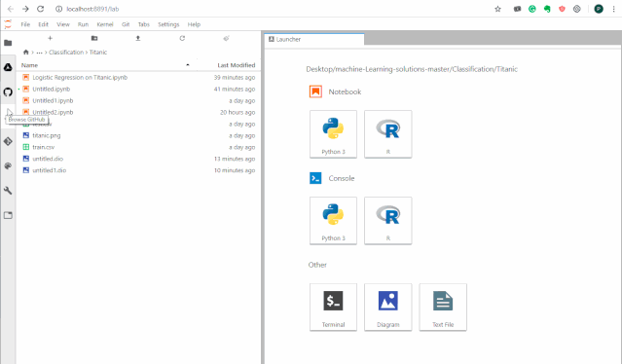Start a Python 3 console
The width and height of the screenshot is (622, 364).
[x=333, y=221]
